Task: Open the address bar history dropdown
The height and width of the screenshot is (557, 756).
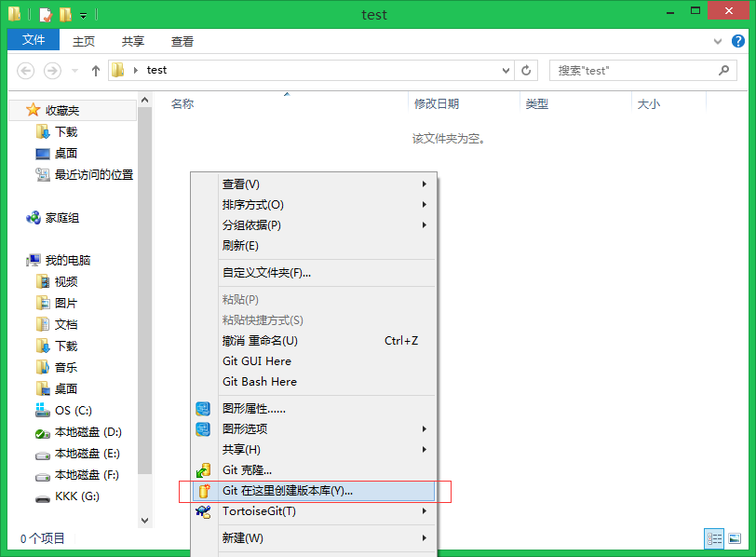Action: click(x=506, y=71)
